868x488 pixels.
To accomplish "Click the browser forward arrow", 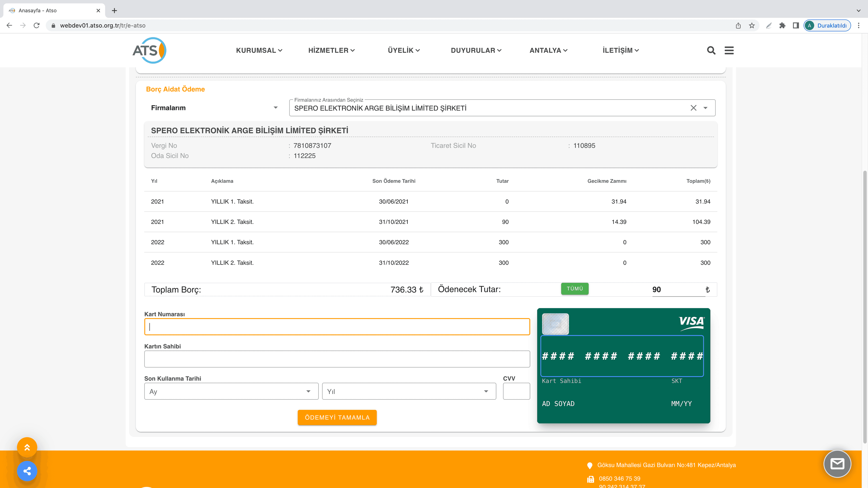I will pos(23,25).
